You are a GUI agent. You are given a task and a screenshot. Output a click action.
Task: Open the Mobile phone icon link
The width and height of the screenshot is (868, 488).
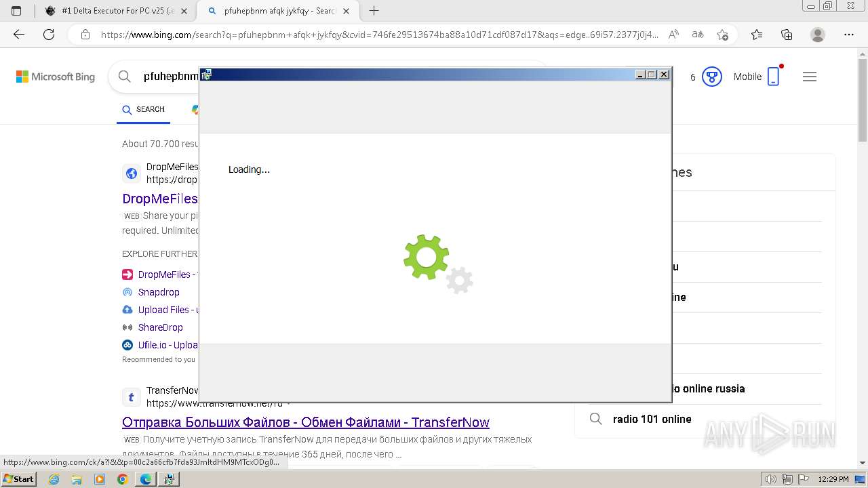click(x=774, y=77)
